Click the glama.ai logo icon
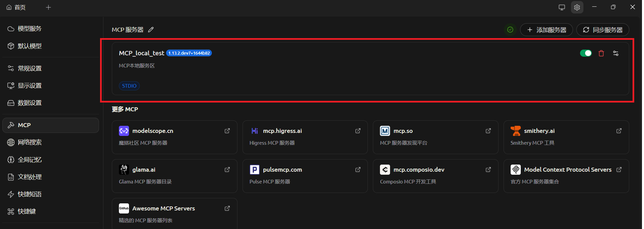 pos(124,170)
